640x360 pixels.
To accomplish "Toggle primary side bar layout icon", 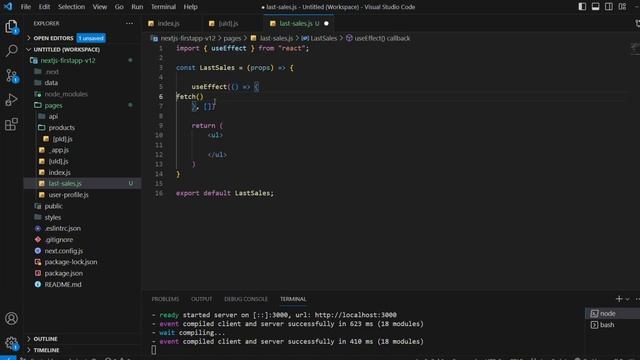I will 582,7.
